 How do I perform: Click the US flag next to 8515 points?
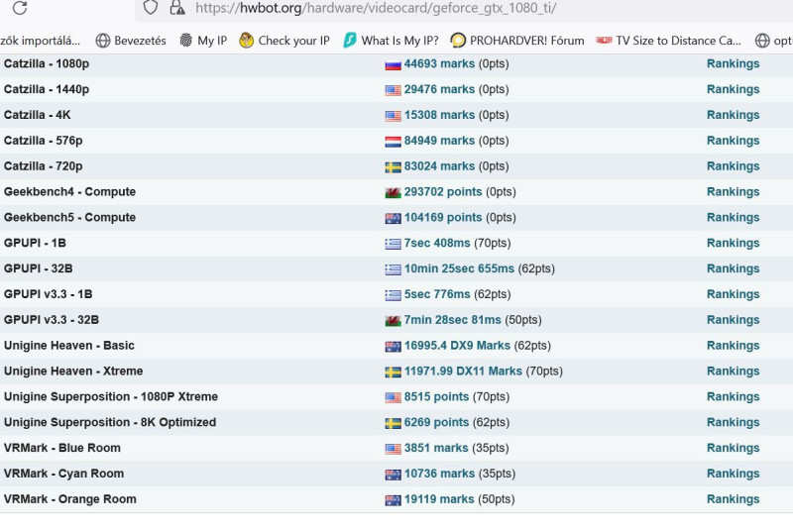click(x=393, y=397)
